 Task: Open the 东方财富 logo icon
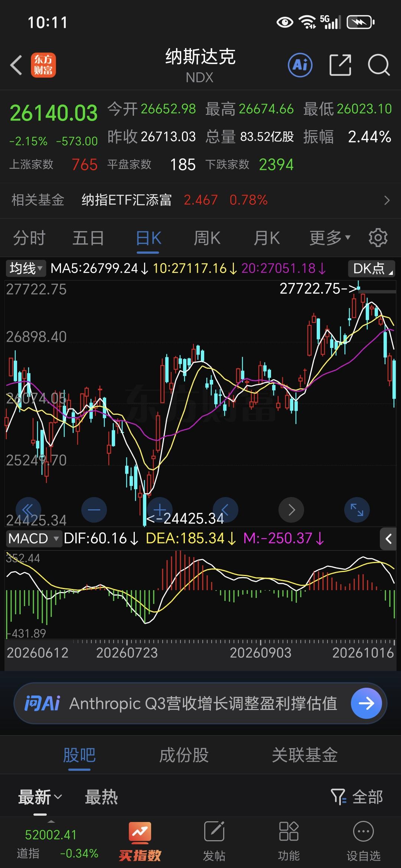(x=43, y=65)
